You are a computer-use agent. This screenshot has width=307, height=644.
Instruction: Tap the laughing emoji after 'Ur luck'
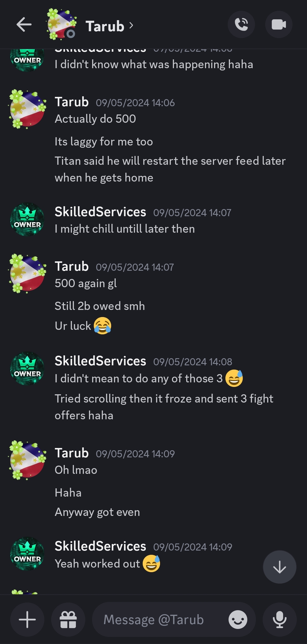[x=103, y=326]
